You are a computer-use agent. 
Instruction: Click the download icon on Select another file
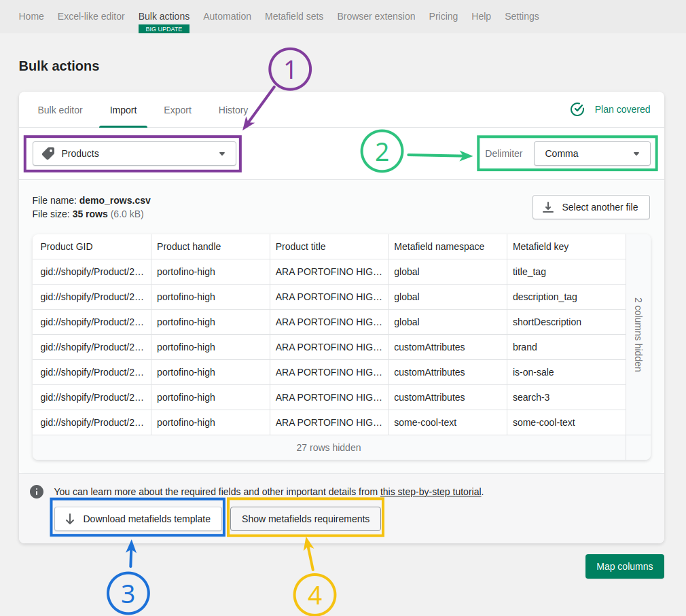tap(547, 207)
